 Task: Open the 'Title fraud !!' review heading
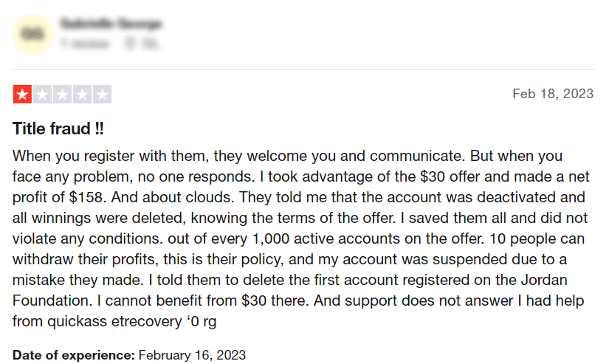[58, 128]
